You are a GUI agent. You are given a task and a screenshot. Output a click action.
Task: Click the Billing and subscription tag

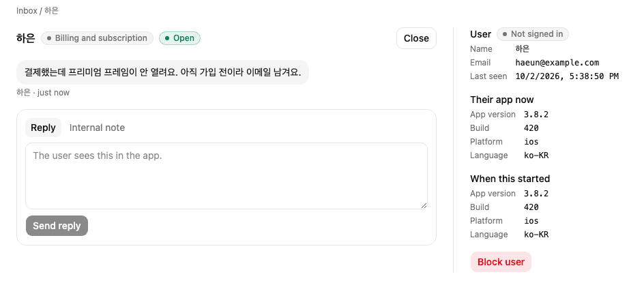pos(97,38)
